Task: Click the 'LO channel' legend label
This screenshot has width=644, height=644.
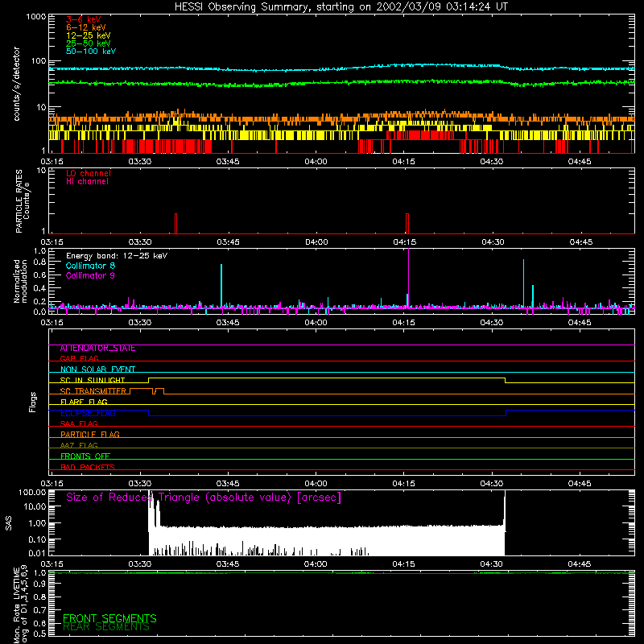Action: pos(89,173)
